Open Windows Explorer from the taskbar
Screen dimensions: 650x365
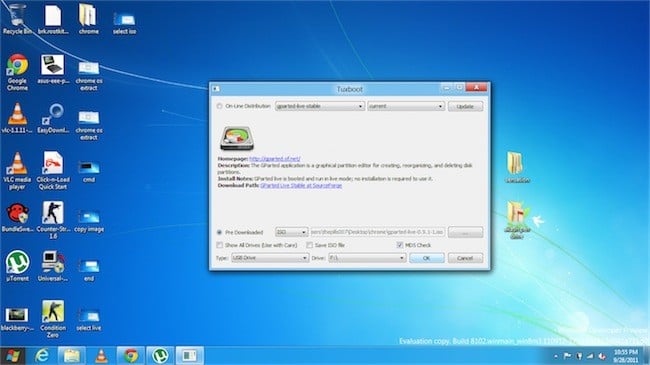(x=71, y=355)
